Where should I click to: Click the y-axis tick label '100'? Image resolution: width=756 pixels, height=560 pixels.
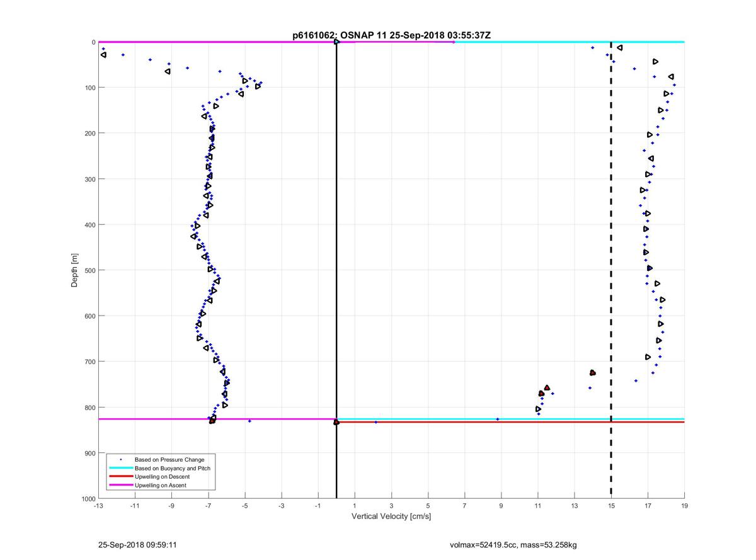coord(89,88)
